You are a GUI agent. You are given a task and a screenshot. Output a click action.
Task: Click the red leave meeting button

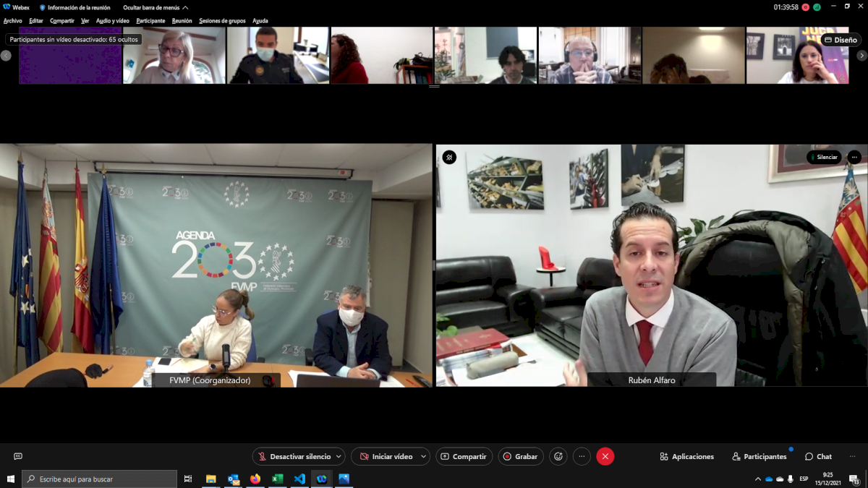pyautogui.click(x=605, y=456)
